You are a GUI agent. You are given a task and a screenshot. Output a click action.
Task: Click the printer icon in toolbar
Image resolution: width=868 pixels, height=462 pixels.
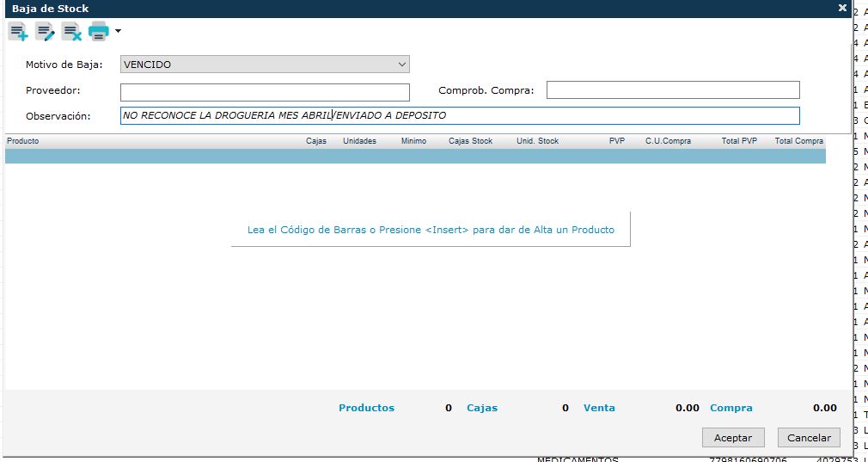coord(99,31)
